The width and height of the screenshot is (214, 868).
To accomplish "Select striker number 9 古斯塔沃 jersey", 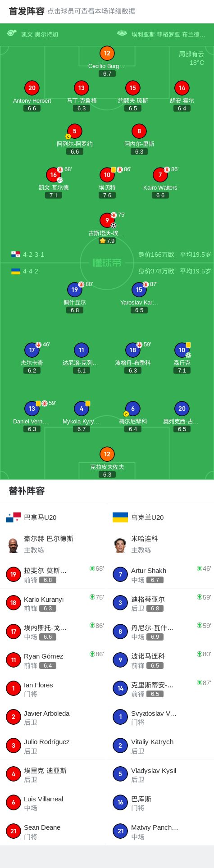I will (107, 220).
